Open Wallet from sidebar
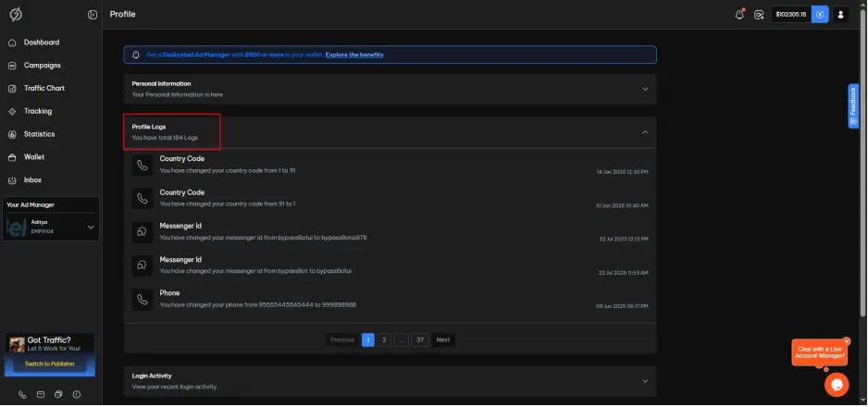 (33, 157)
